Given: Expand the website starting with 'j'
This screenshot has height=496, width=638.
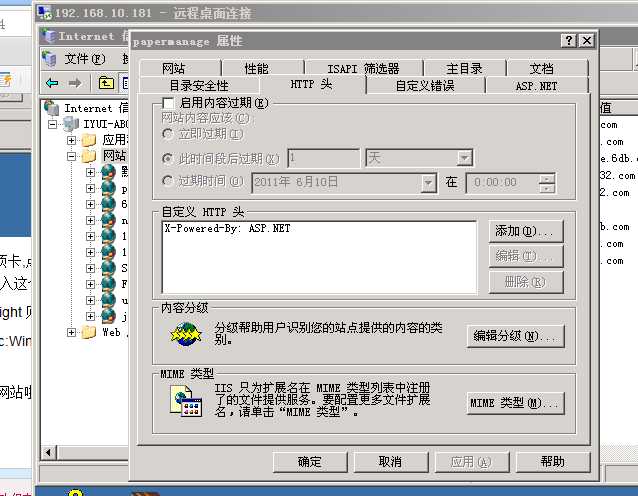Looking at the screenshot, I should click(x=90, y=316).
